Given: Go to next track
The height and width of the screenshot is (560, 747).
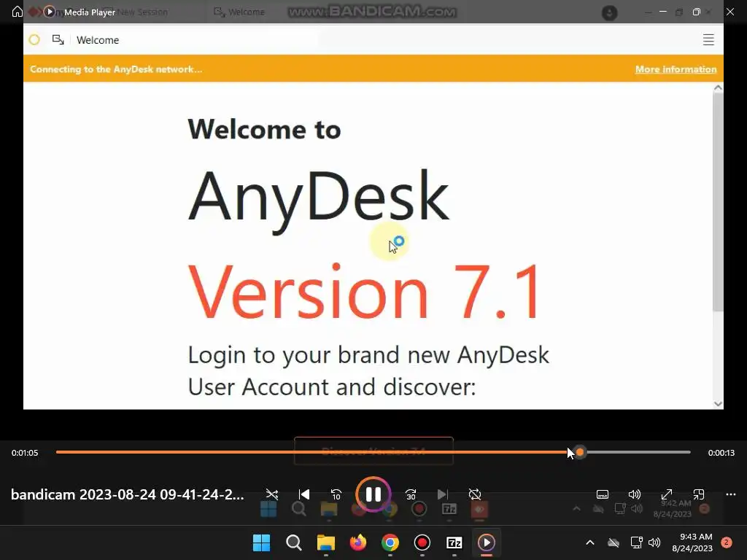Looking at the screenshot, I should click(443, 494).
